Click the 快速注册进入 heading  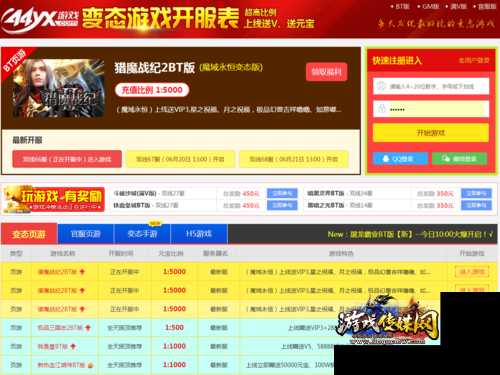click(397, 60)
